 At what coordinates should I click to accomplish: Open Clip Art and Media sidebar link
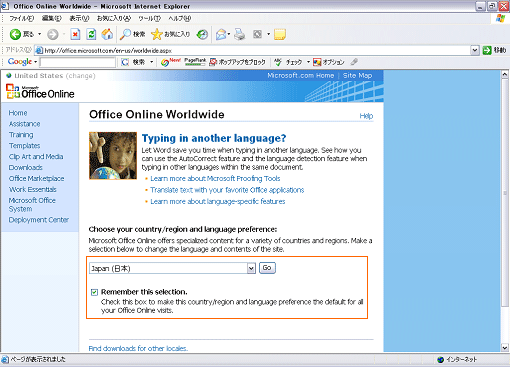point(36,157)
